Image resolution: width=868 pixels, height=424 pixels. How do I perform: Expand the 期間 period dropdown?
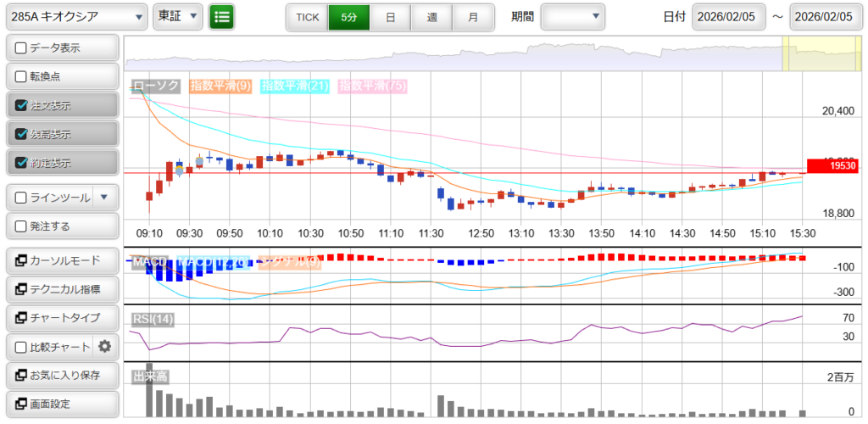(x=573, y=16)
